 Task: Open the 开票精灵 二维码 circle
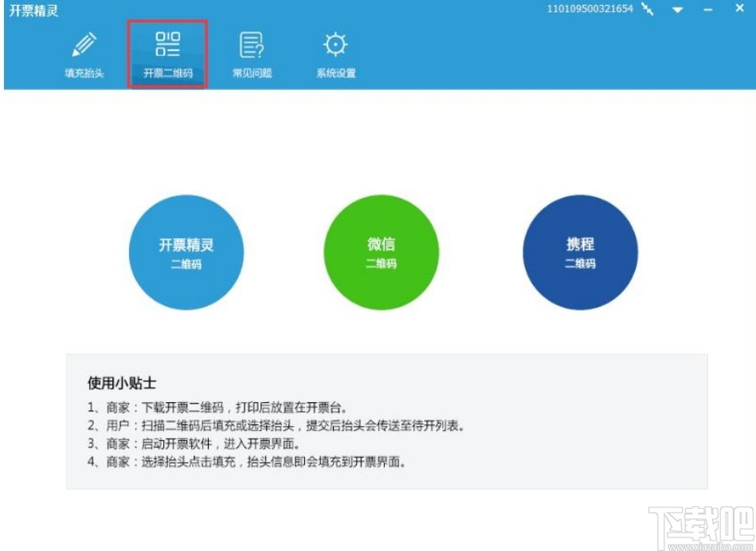(x=186, y=252)
